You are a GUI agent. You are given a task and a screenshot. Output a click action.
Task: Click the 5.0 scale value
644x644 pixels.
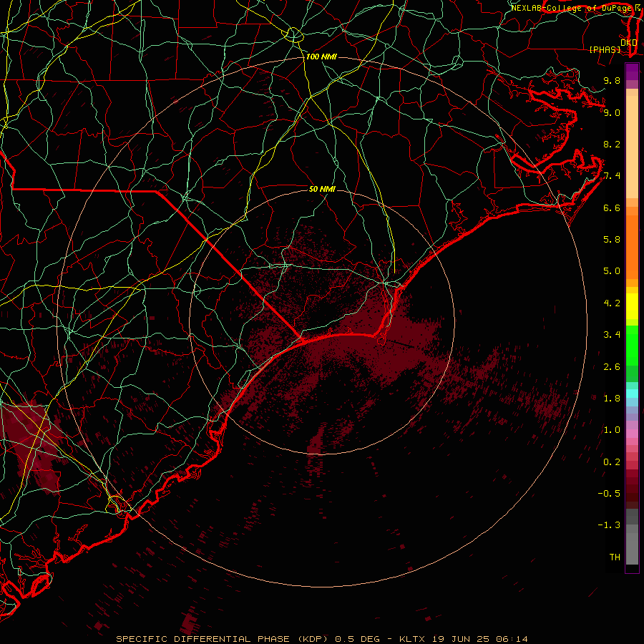tap(612, 271)
